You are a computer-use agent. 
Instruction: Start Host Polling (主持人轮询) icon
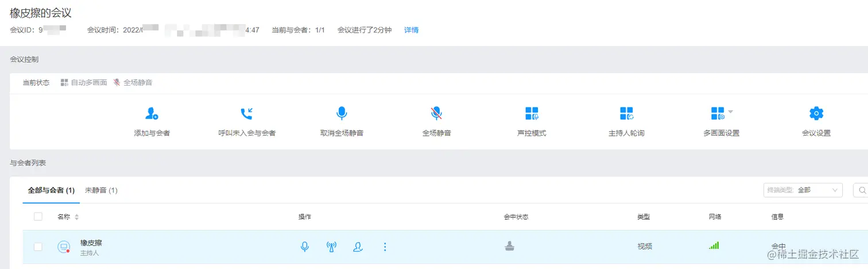coord(626,113)
